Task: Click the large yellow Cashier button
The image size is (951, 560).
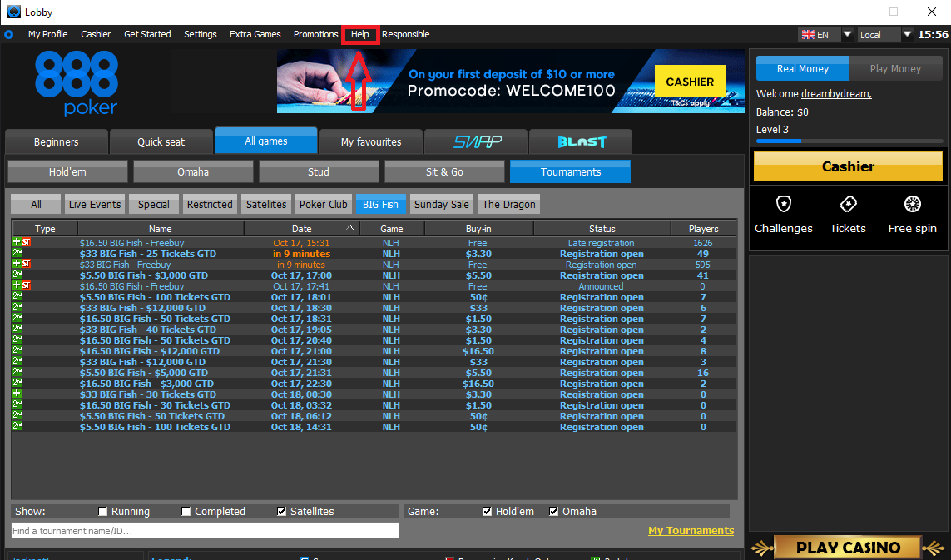Action: 848,166
